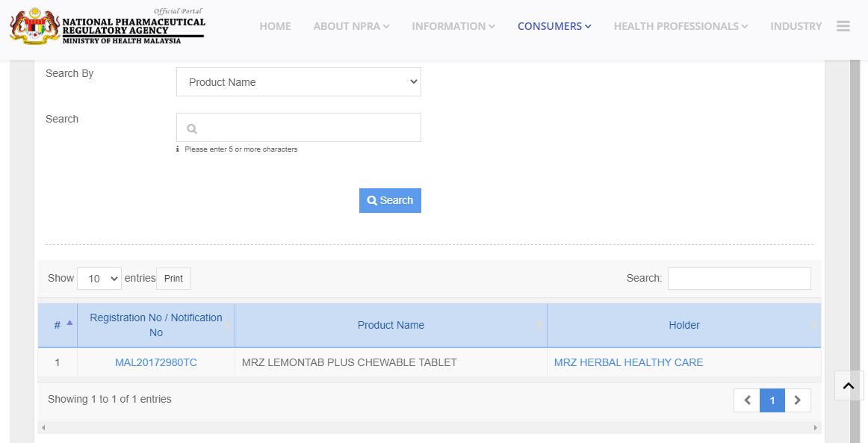Click MRZ LEMONTAB PLUS CHEWABLE TABLET cell
Screen dimensions: 868x443
click(391, 363)
